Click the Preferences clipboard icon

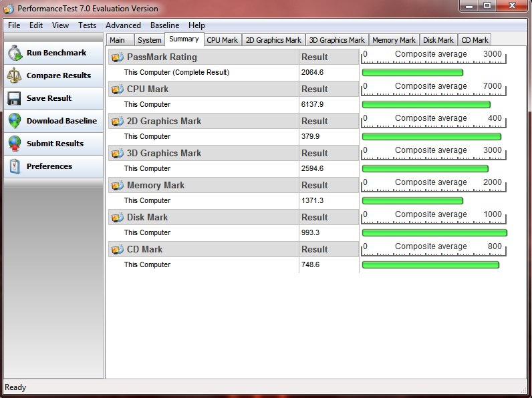[x=15, y=166]
